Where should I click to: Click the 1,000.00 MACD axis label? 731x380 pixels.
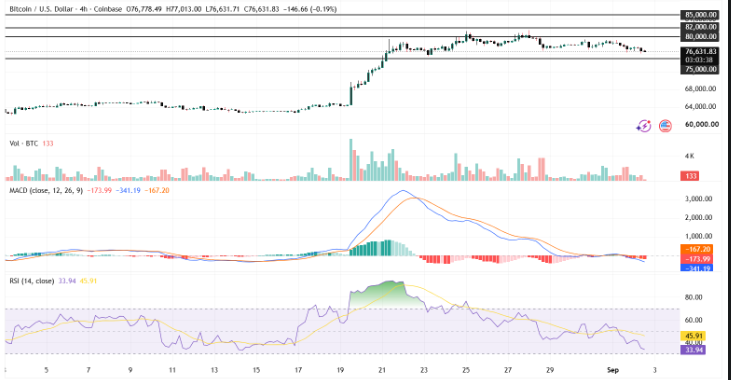coord(698,236)
